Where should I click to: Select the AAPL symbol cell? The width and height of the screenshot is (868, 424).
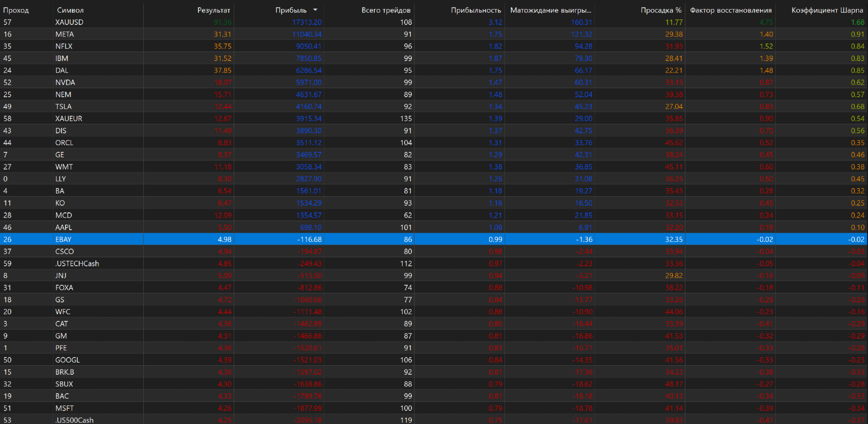pos(64,227)
